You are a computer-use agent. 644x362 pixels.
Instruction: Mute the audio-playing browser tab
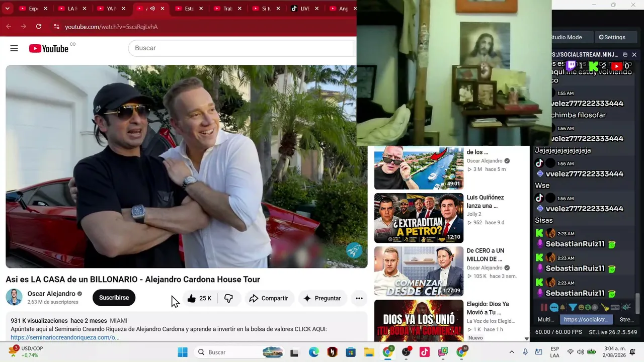[152, 9]
